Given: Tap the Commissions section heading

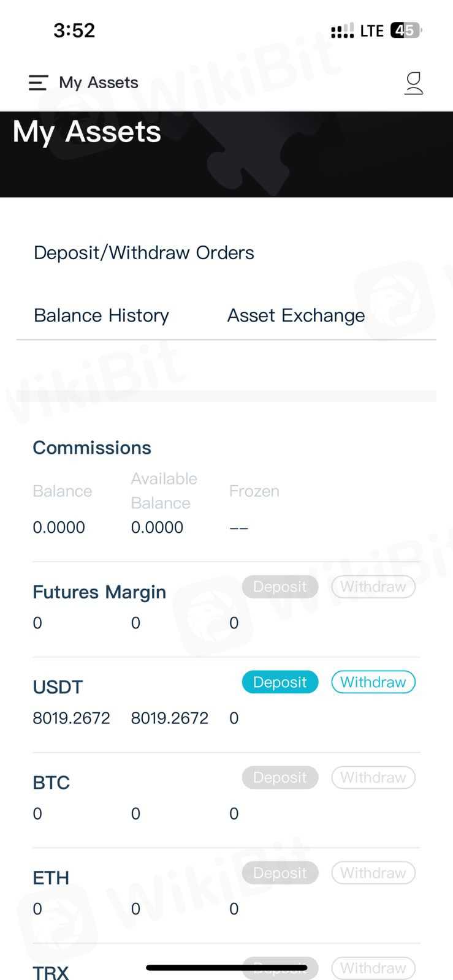Looking at the screenshot, I should (92, 448).
